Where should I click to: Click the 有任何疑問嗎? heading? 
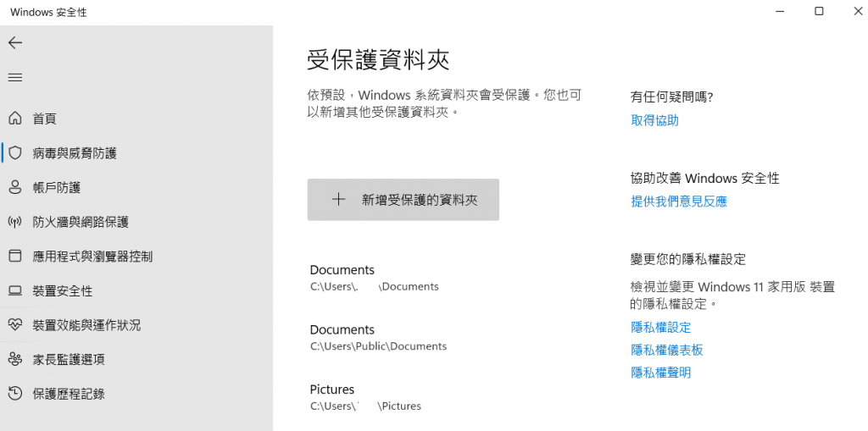click(672, 97)
